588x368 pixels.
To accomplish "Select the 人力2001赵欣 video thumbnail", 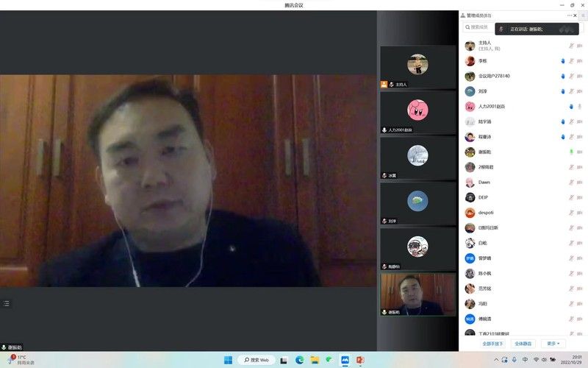I will tap(417, 113).
